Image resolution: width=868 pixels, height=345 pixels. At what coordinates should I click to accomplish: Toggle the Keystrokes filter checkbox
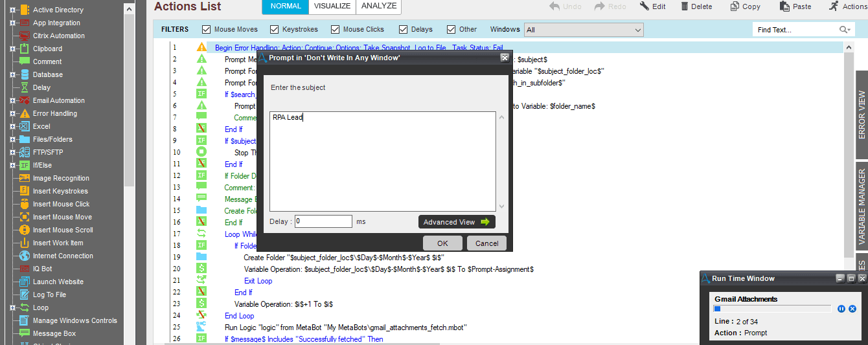pyautogui.click(x=274, y=29)
